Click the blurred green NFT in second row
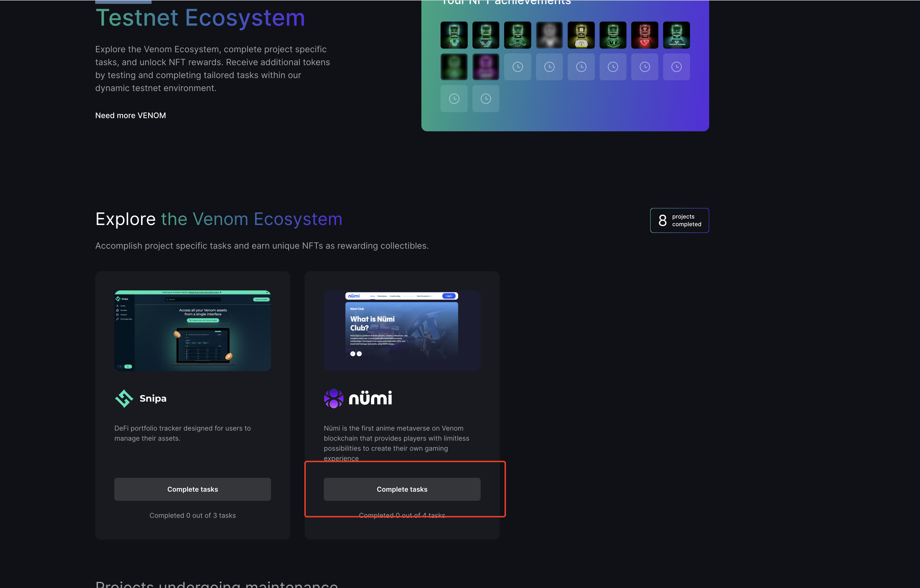Screen dimensions: 920x588 [454, 67]
